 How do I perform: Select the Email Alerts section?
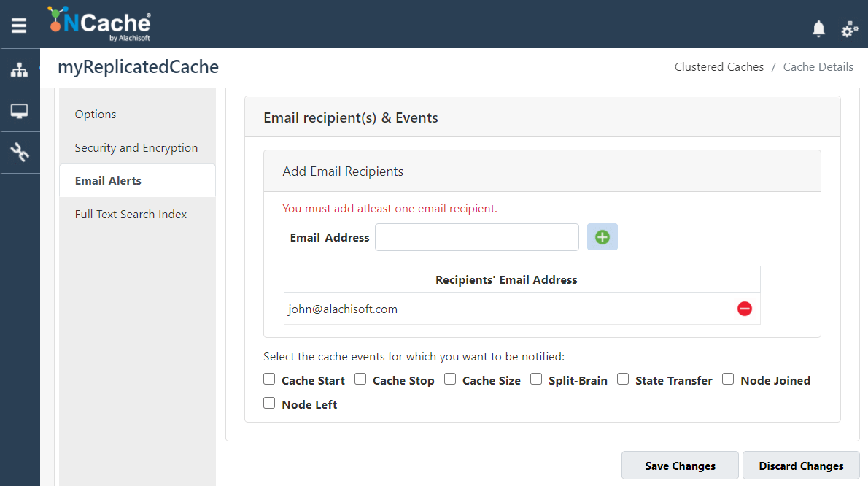click(x=137, y=180)
